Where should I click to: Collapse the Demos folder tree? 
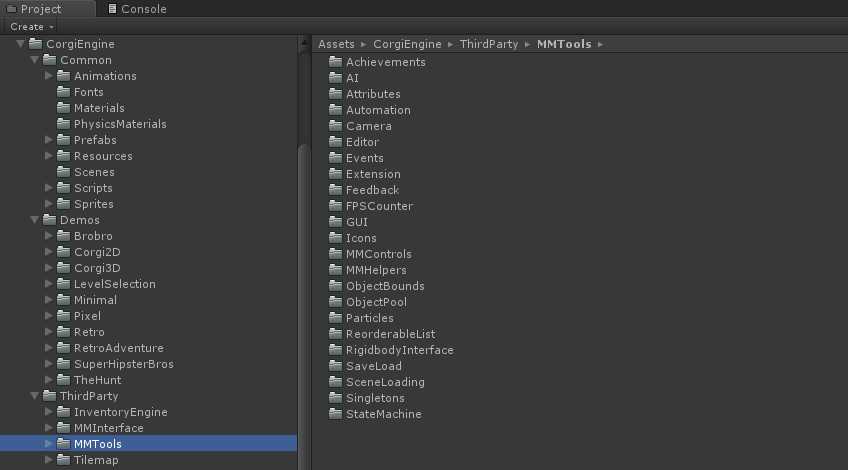click(35, 220)
